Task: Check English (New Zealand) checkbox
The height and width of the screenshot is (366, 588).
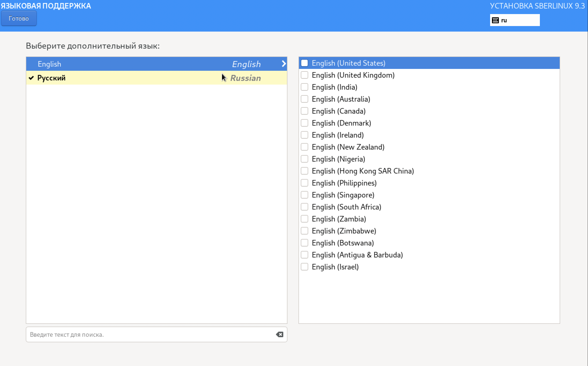Action: tap(304, 147)
